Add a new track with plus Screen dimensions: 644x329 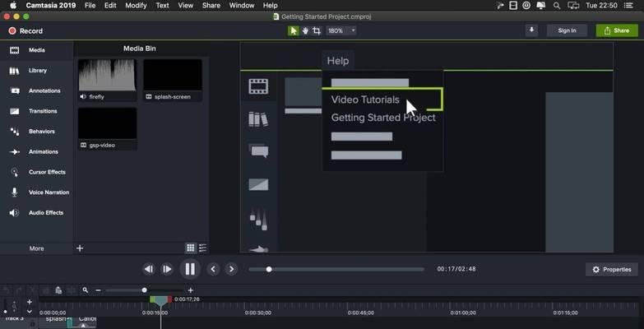click(29, 302)
